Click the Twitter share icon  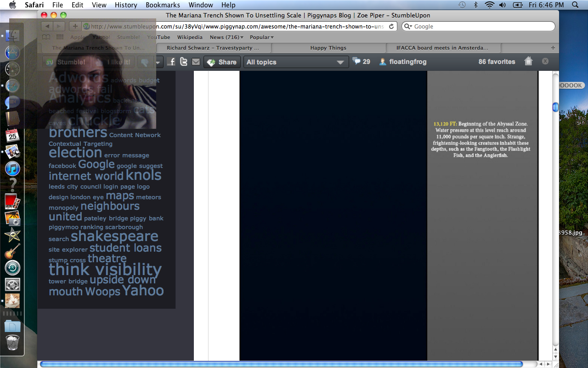pos(184,62)
